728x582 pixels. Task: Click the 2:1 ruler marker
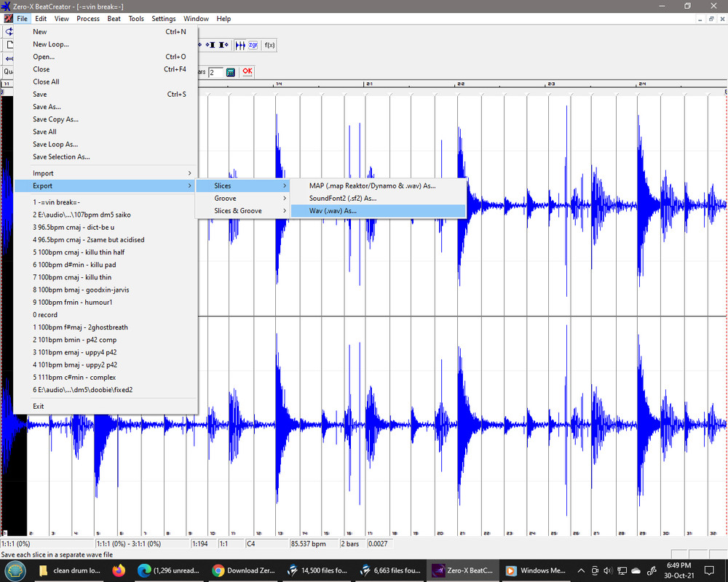pos(369,84)
